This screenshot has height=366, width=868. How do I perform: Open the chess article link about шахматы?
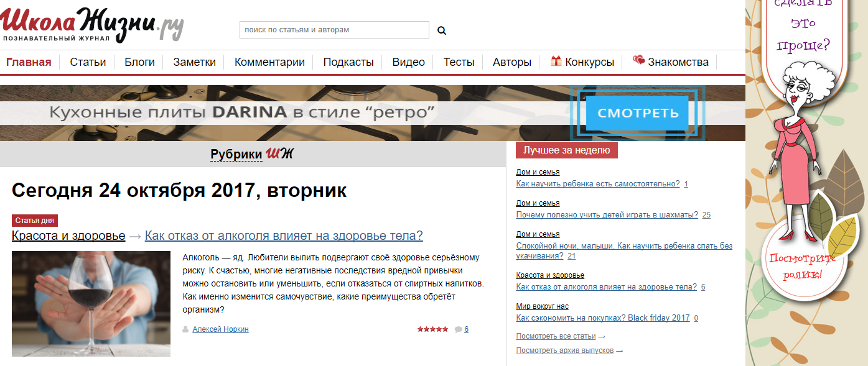[607, 215]
